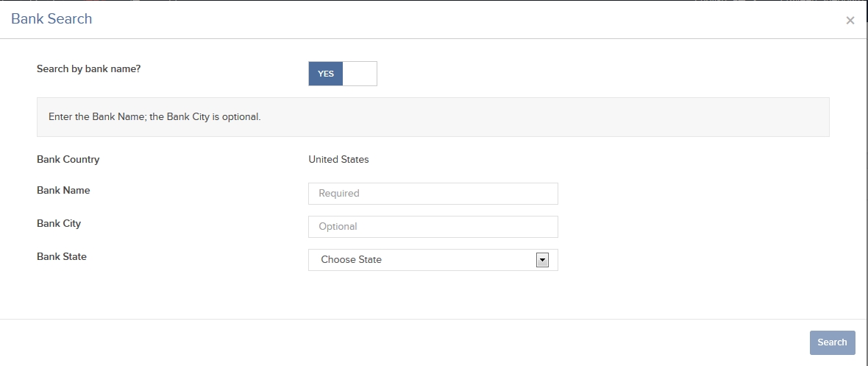This screenshot has width=868, height=366.
Task: Click the Required placeholder text
Action: click(339, 194)
